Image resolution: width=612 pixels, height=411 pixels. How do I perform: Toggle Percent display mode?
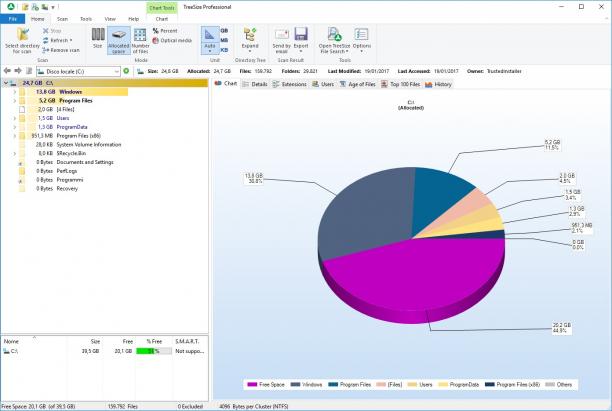point(165,30)
